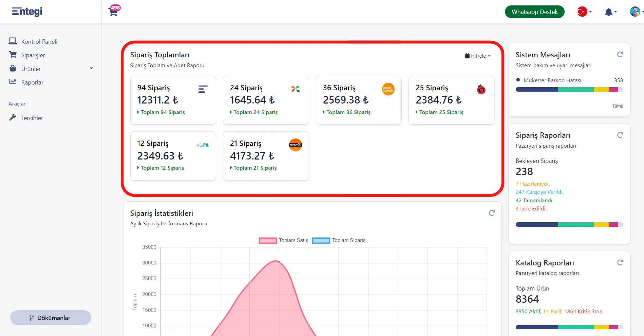Click the Sipariş Raporları progress bar
Screen dimensions: 644x336
click(569, 224)
